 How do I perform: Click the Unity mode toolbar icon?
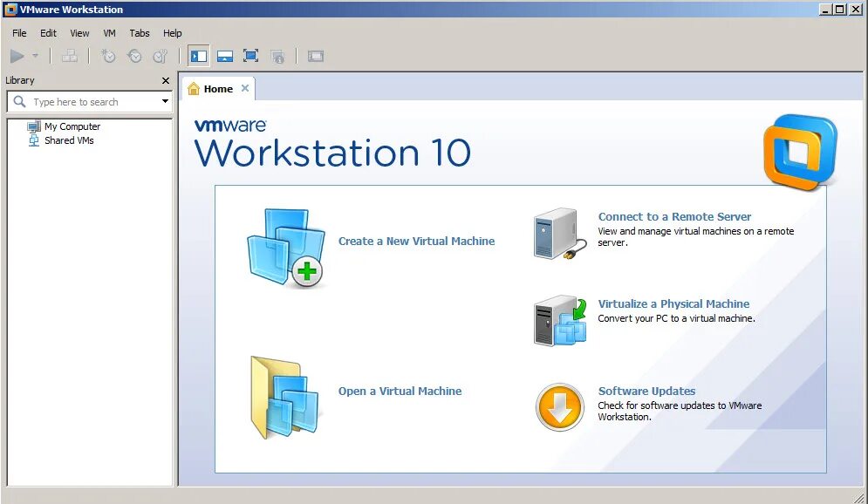(277, 56)
